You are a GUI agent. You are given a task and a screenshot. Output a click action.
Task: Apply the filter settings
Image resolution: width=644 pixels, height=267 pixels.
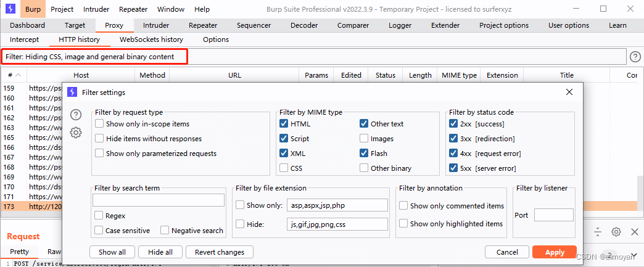tap(555, 252)
